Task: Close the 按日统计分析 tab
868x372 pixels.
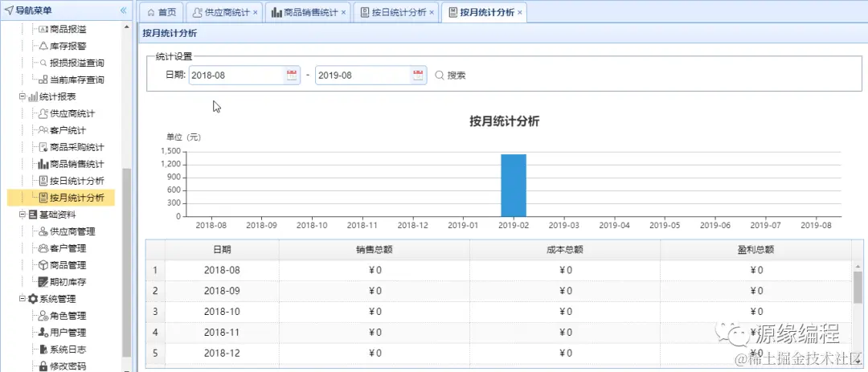Action: pyautogui.click(x=432, y=12)
